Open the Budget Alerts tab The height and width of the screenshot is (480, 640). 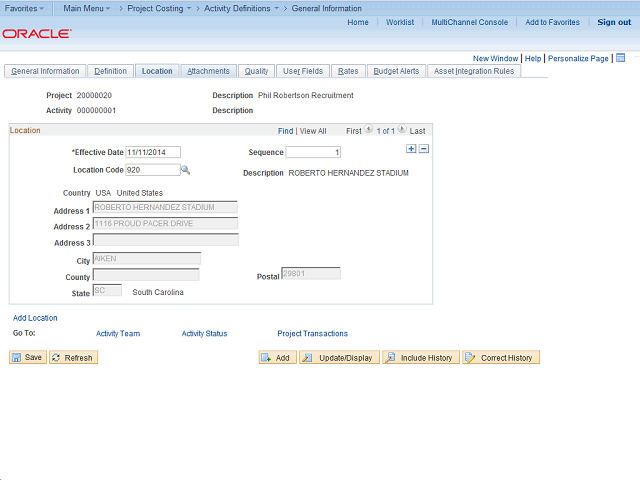point(396,71)
